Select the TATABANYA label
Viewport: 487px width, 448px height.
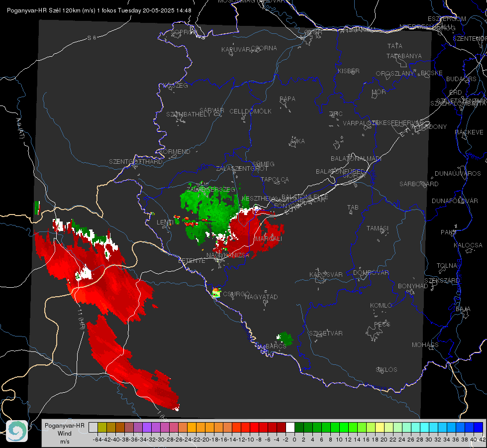404,56
